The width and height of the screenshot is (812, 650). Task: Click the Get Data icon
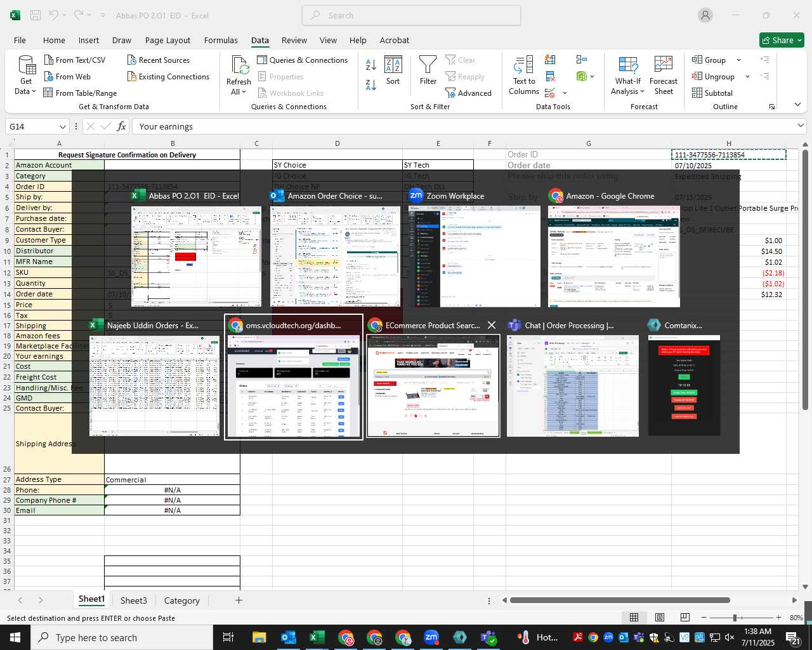coord(26,66)
